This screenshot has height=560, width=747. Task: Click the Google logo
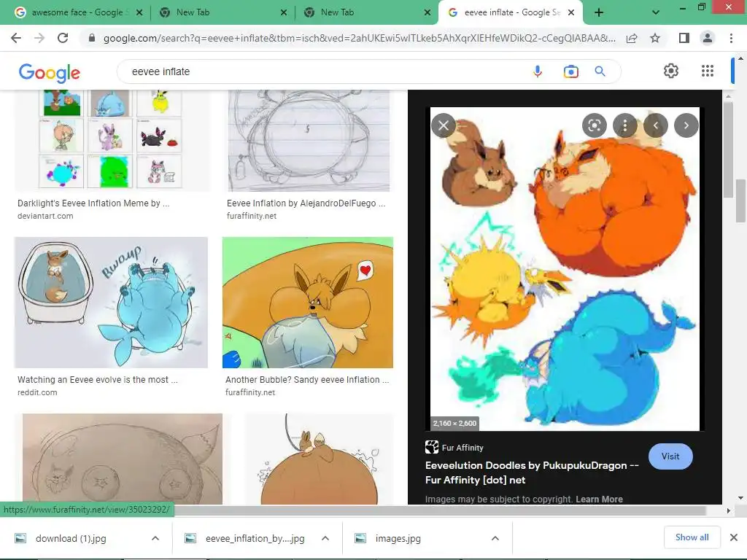pos(49,72)
